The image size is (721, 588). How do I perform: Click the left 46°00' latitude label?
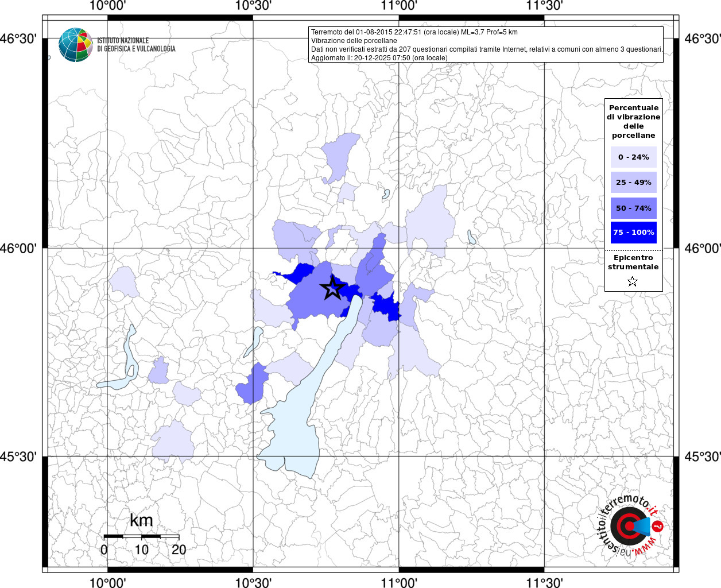click(18, 248)
